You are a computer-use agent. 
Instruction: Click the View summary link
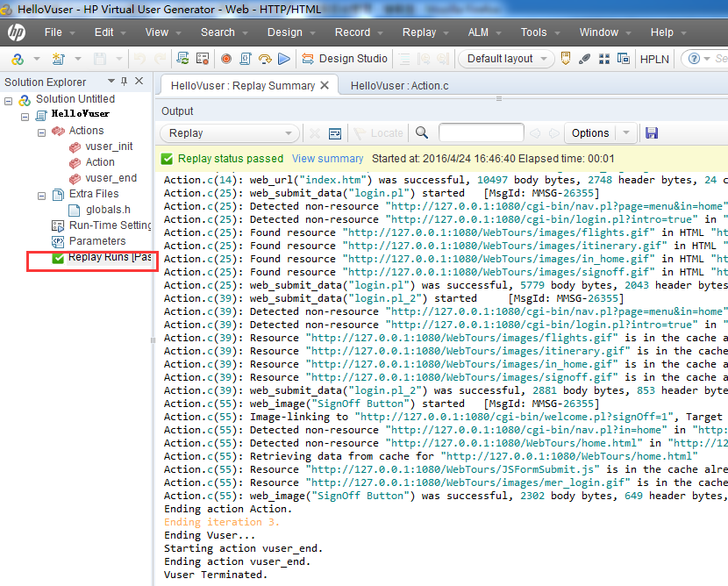pos(327,159)
